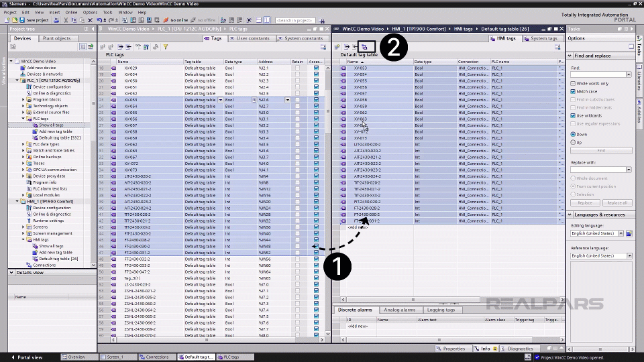
Task: Open the Find field dropdown arrow
Action: (629, 74)
